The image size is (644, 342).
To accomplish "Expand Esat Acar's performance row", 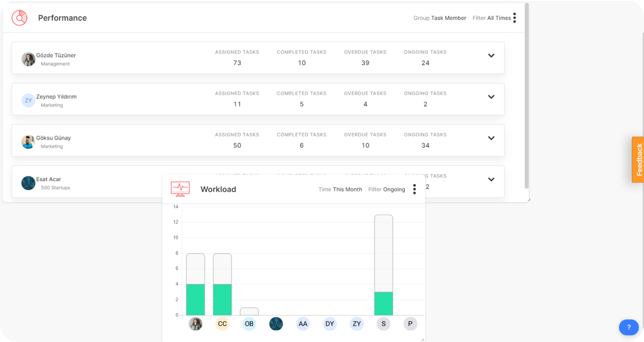I will click(x=491, y=179).
